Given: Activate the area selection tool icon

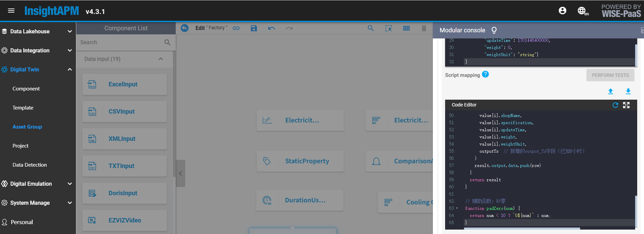Looking at the screenshot, I should click(x=389, y=28).
